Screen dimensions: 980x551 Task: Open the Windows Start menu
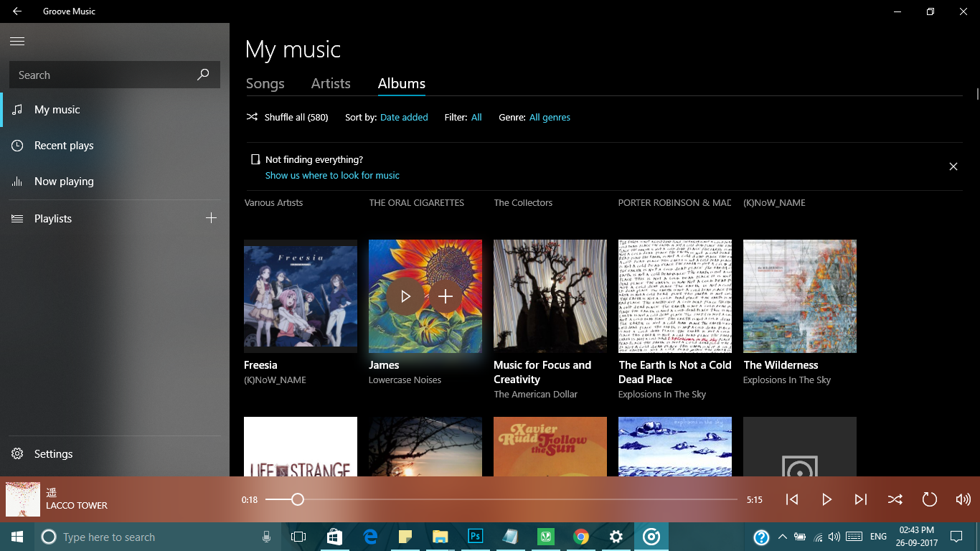click(x=17, y=537)
